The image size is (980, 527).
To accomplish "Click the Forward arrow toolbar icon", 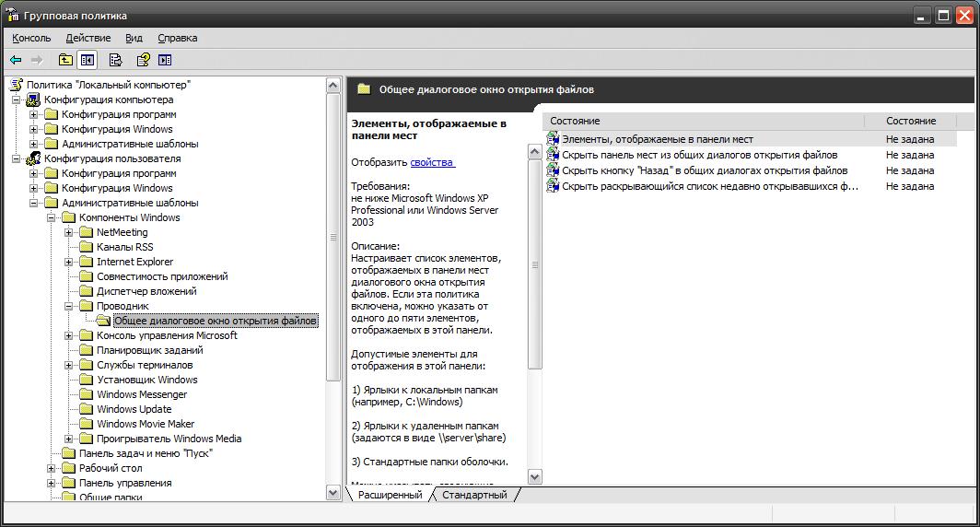I will pyautogui.click(x=37, y=60).
